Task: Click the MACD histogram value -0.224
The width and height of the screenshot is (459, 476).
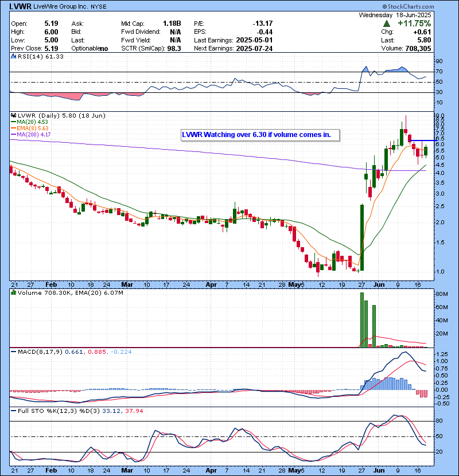Action: pyautogui.click(x=121, y=352)
